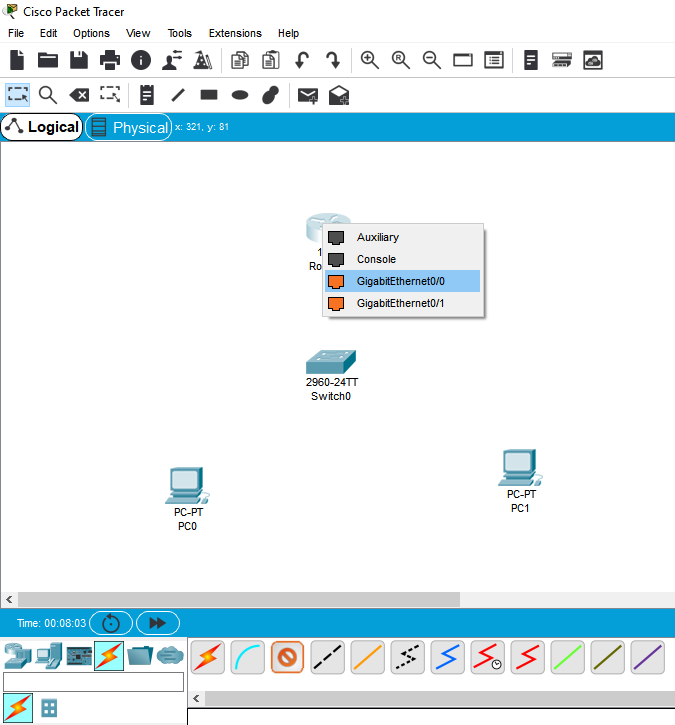Open a file with the folder icon

point(48,60)
